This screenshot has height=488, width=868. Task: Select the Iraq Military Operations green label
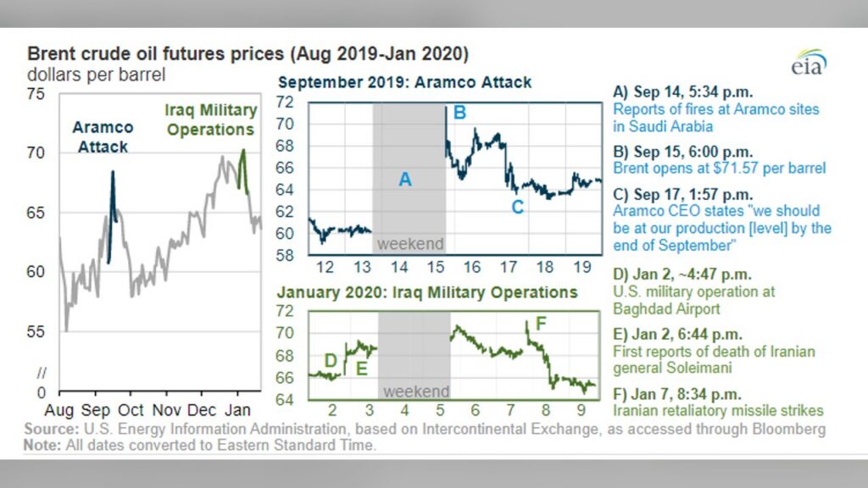[211, 119]
